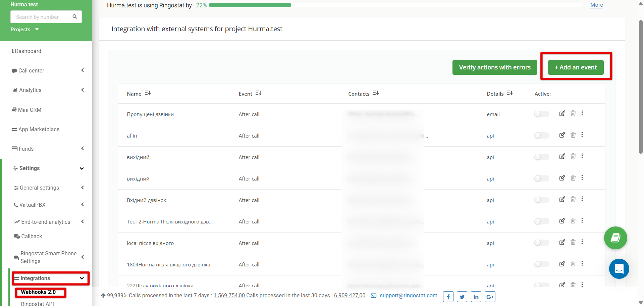Open more options for 'Вхідний дзвінок'
Viewport: 644px width, 306px height.
[x=582, y=199]
